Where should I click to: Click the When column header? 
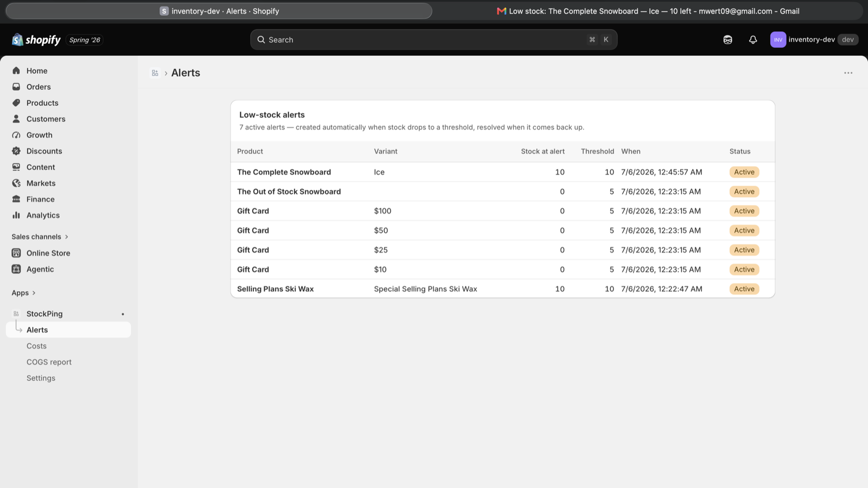630,151
